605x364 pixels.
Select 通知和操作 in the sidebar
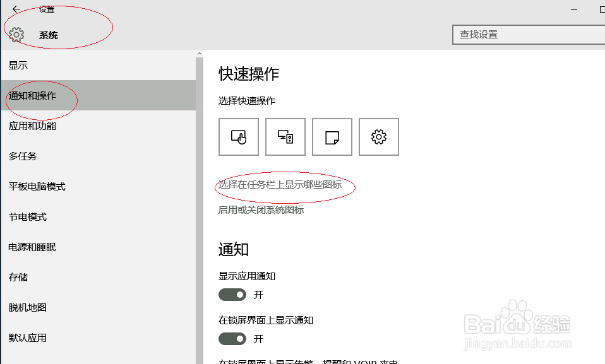pos(32,95)
